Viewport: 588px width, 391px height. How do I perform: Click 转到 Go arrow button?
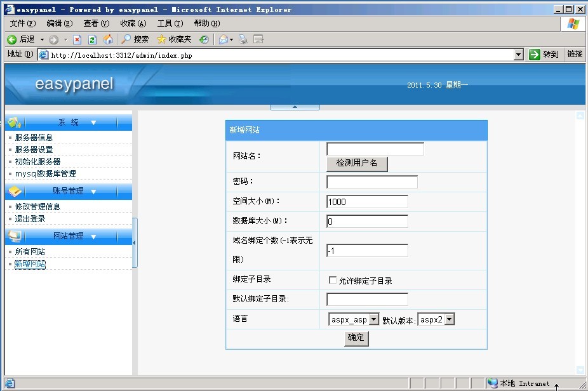click(544, 55)
